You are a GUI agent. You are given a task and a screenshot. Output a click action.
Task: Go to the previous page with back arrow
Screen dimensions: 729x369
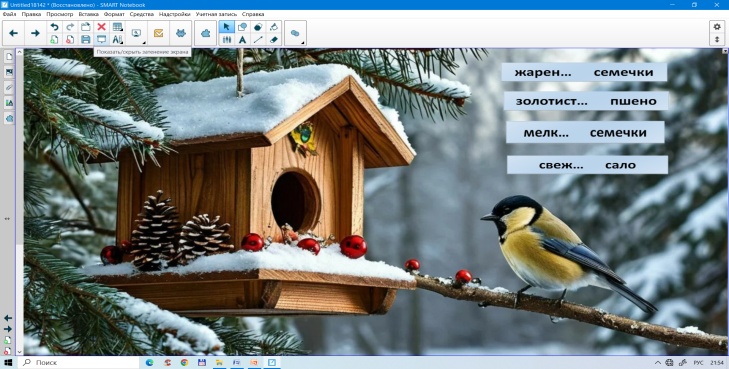pos(13,33)
